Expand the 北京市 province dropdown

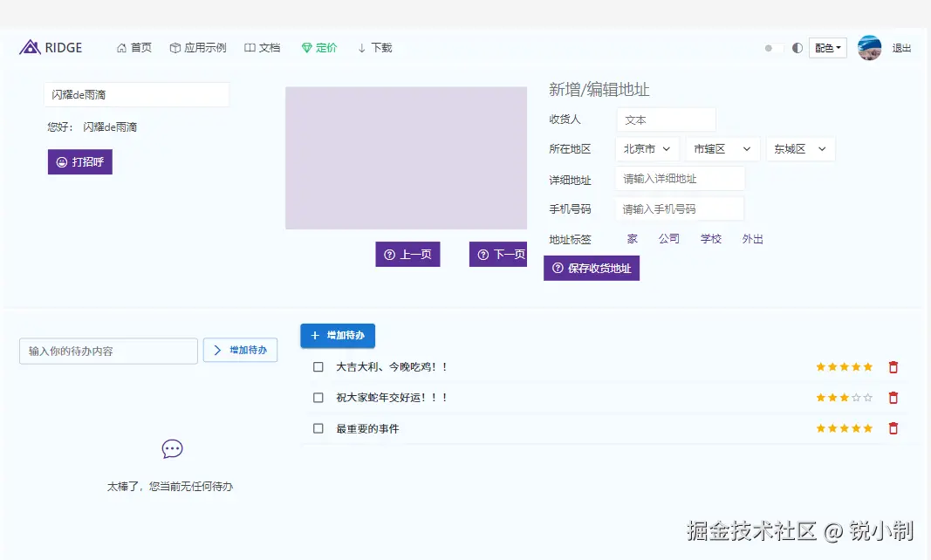647,149
